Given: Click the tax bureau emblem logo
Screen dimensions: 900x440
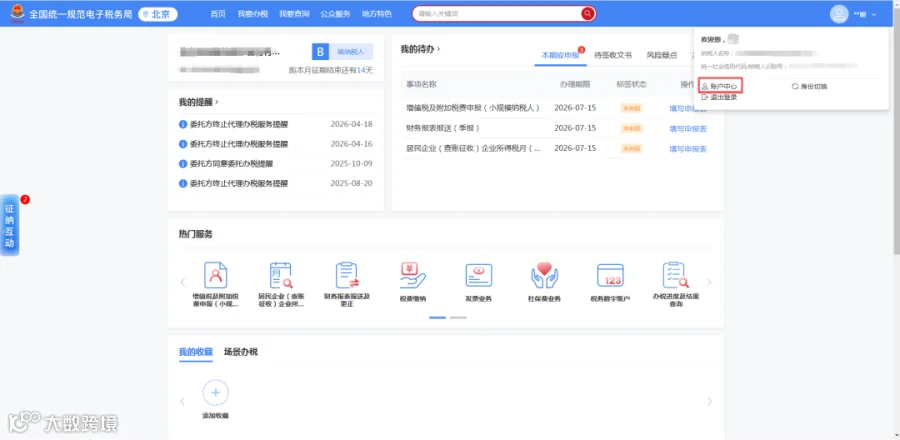Looking at the screenshot, I should click(18, 13).
